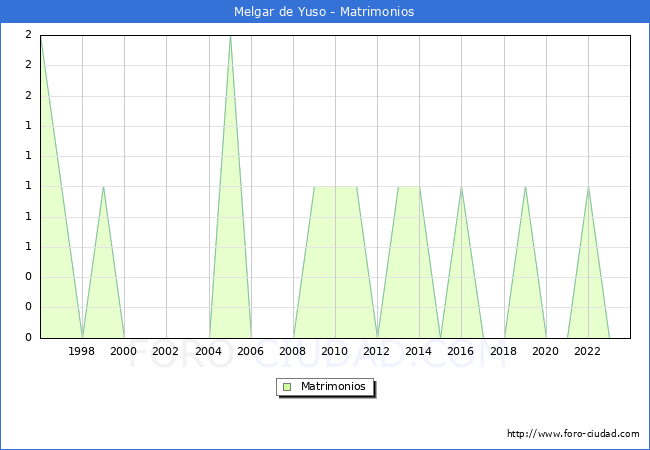Image resolution: width=650 pixels, height=450 pixels.
Task: Click the topmost y-axis label 2
Action: coord(28,35)
